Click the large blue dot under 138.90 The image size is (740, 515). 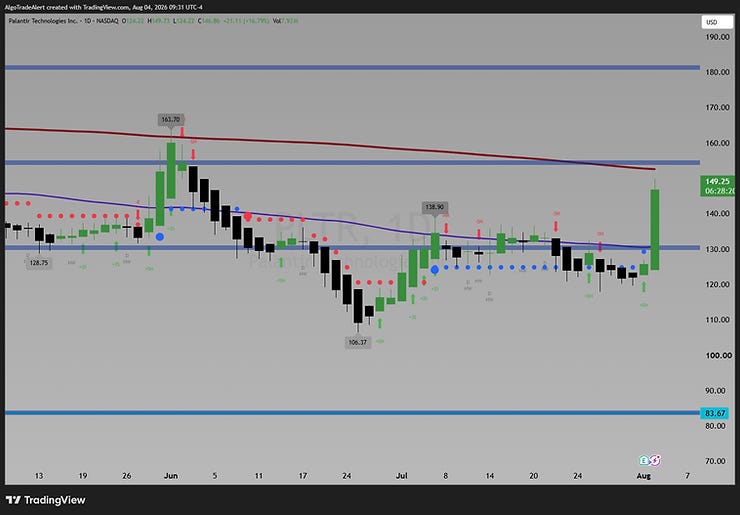pyautogui.click(x=435, y=270)
